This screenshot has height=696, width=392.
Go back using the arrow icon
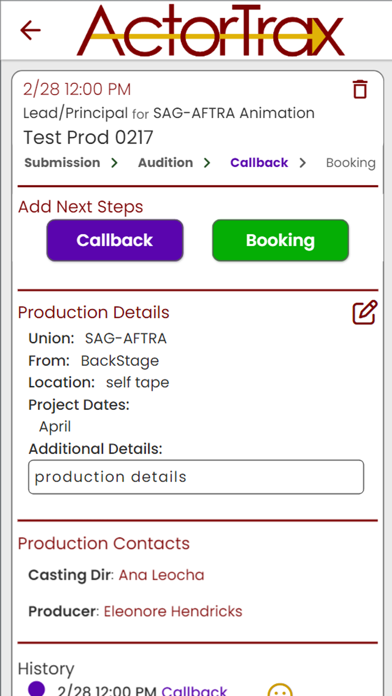[30, 30]
